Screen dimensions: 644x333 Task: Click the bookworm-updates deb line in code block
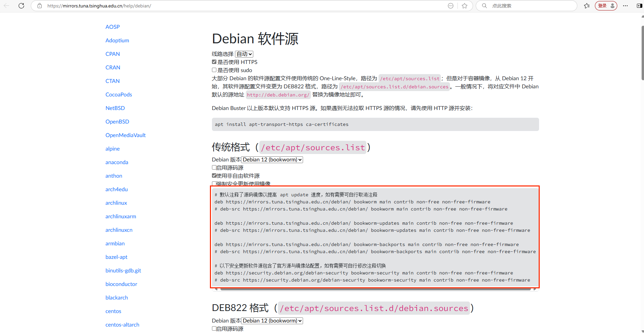point(364,223)
